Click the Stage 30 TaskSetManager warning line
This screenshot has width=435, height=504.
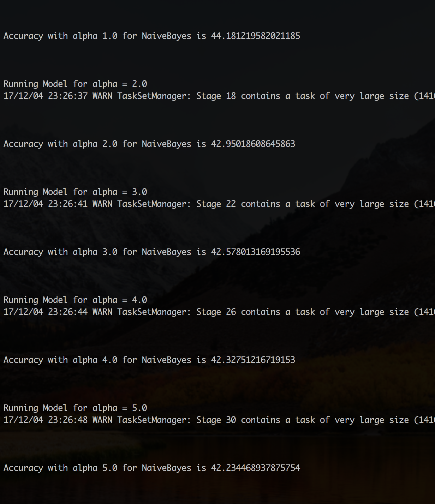[x=219, y=420]
